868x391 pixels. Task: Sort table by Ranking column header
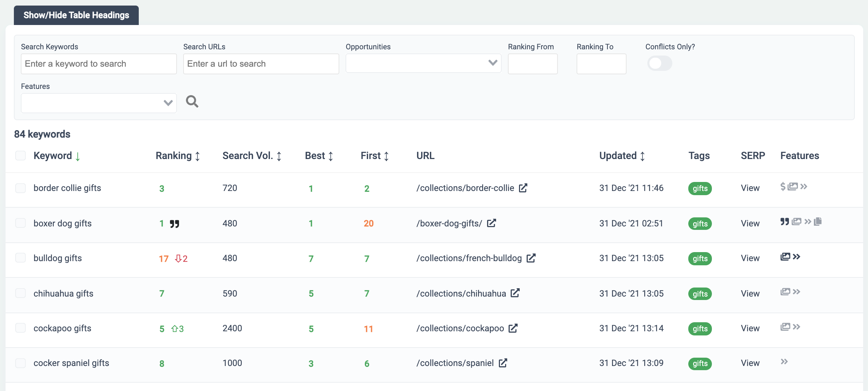tap(178, 156)
